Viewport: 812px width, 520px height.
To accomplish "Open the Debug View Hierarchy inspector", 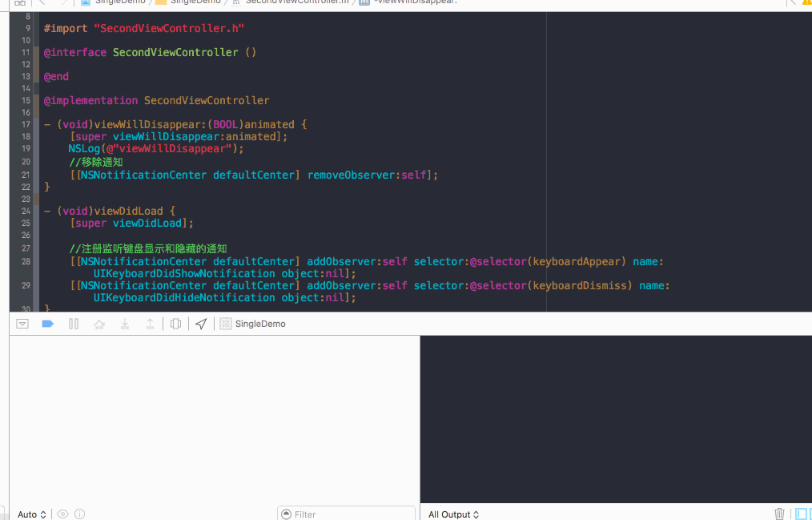I will click(175, 324).
